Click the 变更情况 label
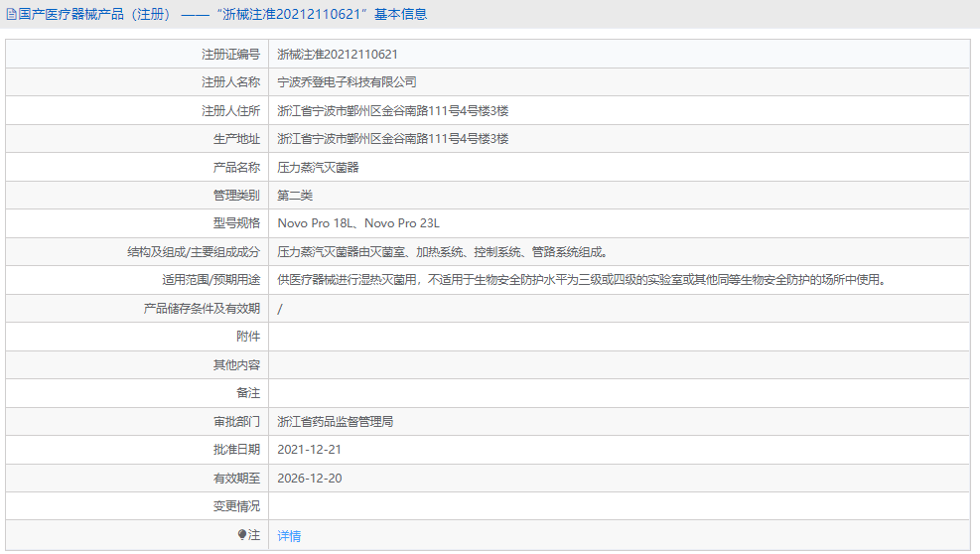980x554 pixels. [x=236, y=506]
